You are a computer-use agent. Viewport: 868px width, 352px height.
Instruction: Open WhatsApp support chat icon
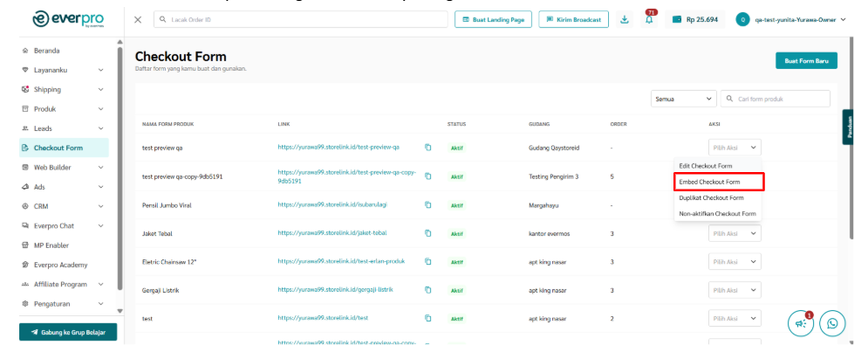[x=831, y=324]
